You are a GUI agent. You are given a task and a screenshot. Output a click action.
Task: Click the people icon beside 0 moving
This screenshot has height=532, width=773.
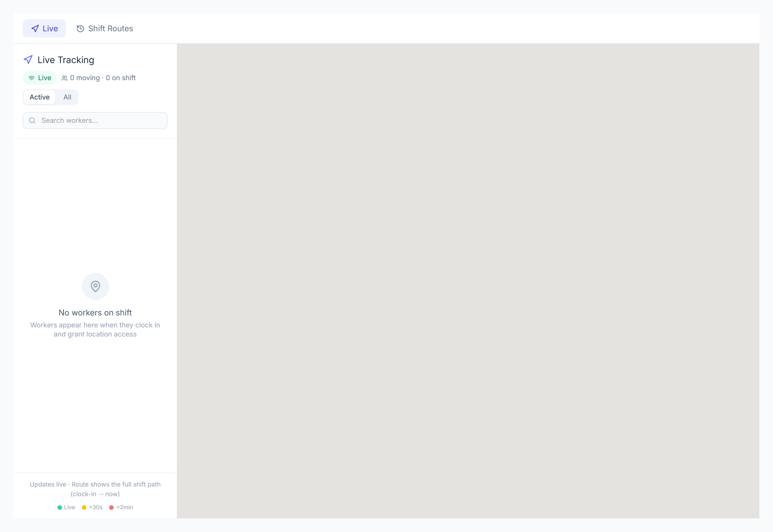65,78
